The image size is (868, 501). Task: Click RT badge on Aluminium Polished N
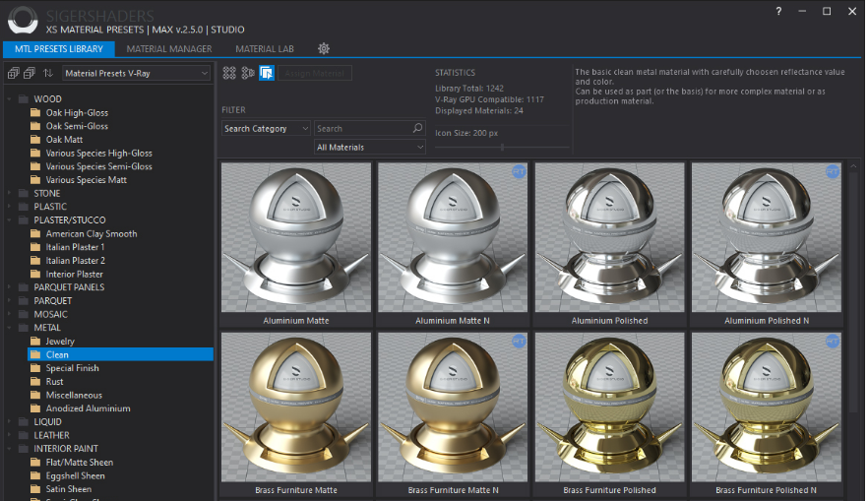pos(833,171)
